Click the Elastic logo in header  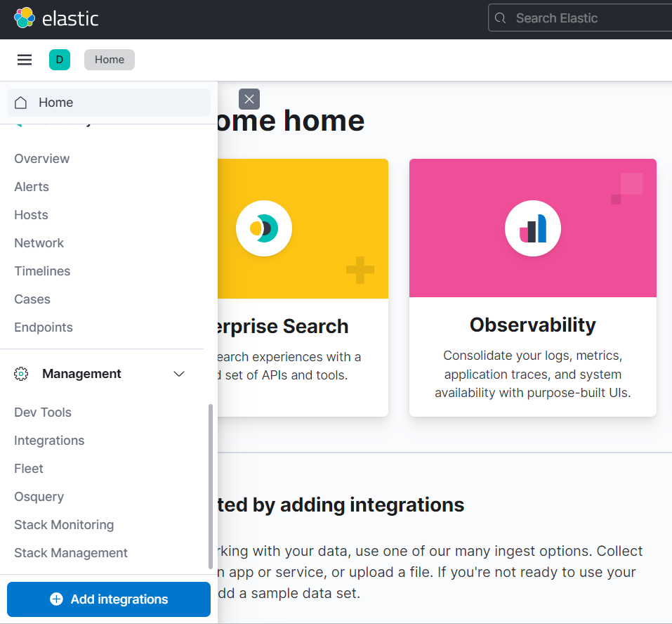[56, 18]
